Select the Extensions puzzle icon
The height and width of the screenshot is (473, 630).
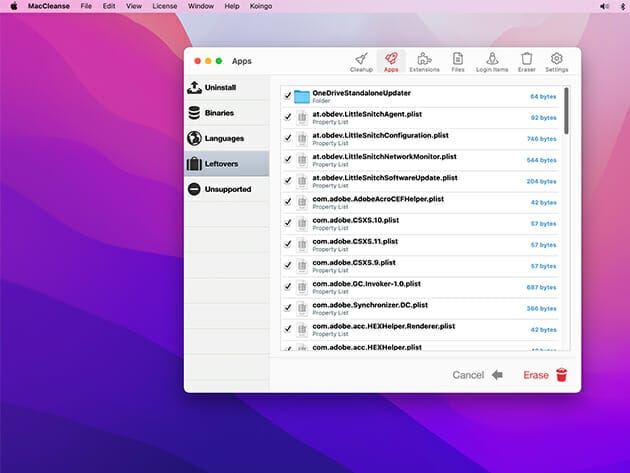(x=424, y=62)
